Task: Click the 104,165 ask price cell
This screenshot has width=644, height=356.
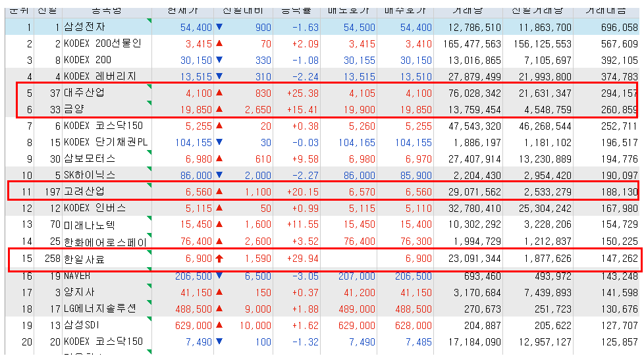Action: (357, 143)
